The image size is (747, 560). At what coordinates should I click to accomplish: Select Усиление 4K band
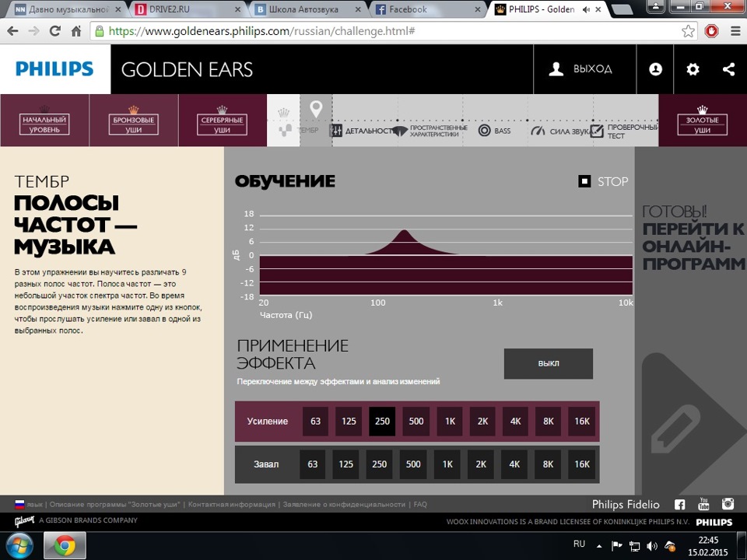coord(515,421)
